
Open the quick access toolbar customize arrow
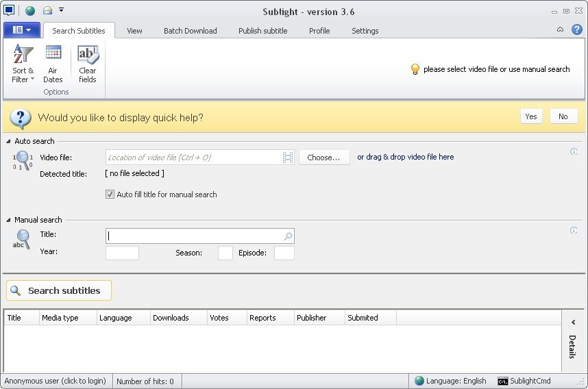(61, 10)
